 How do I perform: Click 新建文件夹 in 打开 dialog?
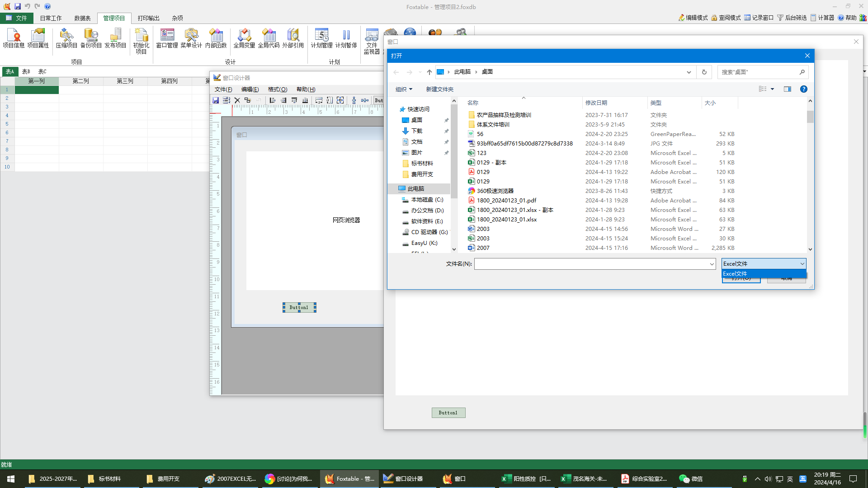pos(440,89)
